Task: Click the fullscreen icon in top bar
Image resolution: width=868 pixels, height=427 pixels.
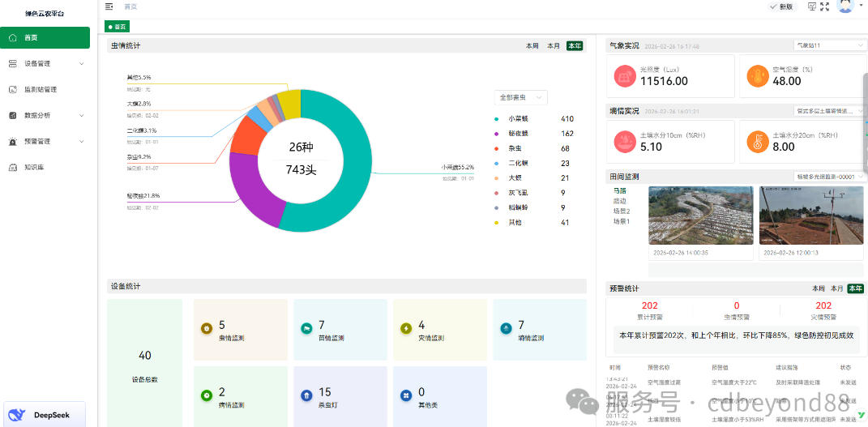Action: pyautogui.click(x=825, y=6)
